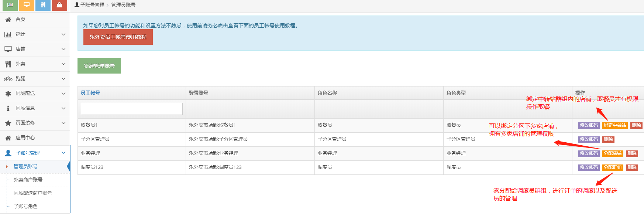The height and width of the screenshot is (214, 644).
Task: Expand the 统计 sidebar menu chevron
Action: [x=63, y=34]
